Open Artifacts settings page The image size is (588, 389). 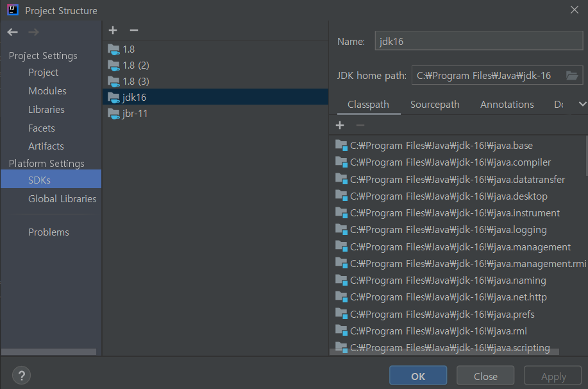tap(46, 146)
